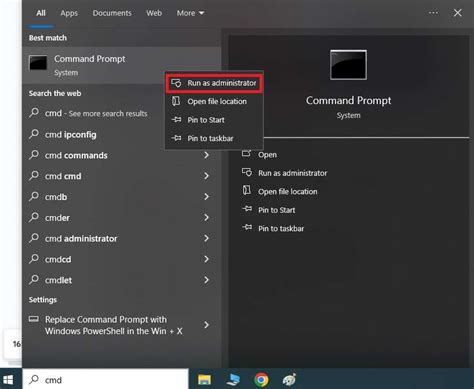Click the taskbar search box containing 'cmd'
The height and width of the screenshot is (389, 474).
pyautogui.click(x=105, y=379)
